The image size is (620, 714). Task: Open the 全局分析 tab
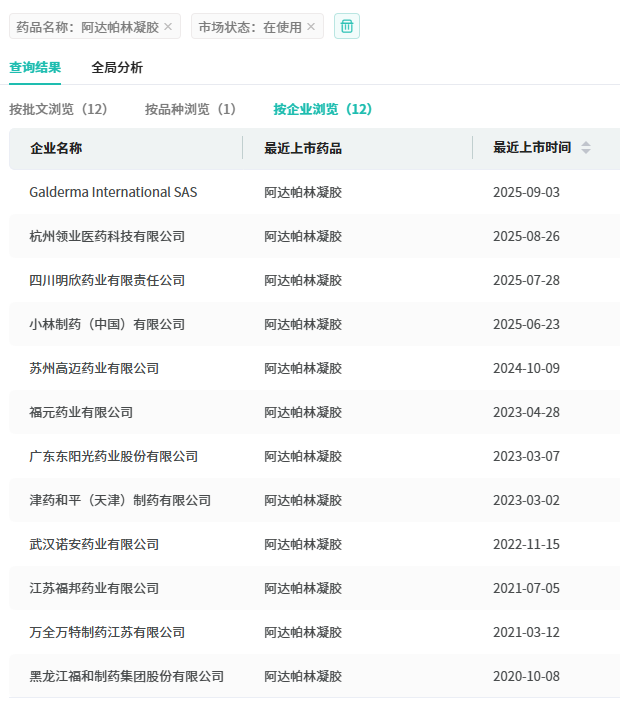[117, 67]
